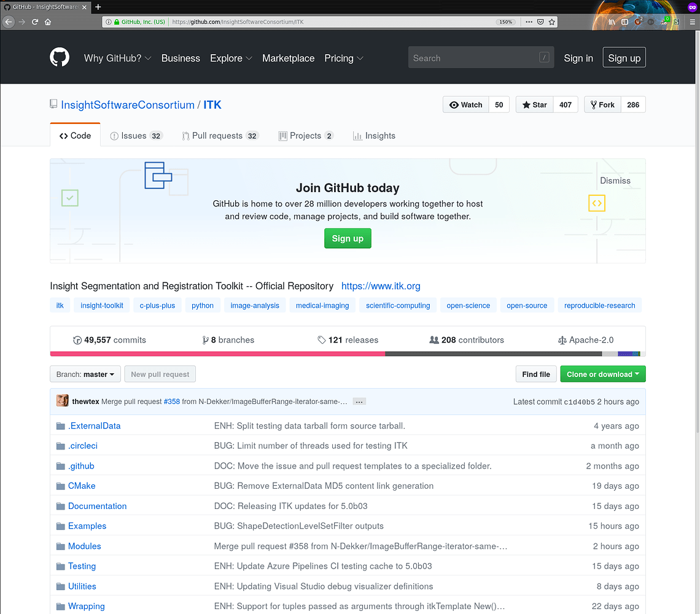700x614 pixels.
Task: Close the GitHub browser tab
Action: click(x=84, y=7)
